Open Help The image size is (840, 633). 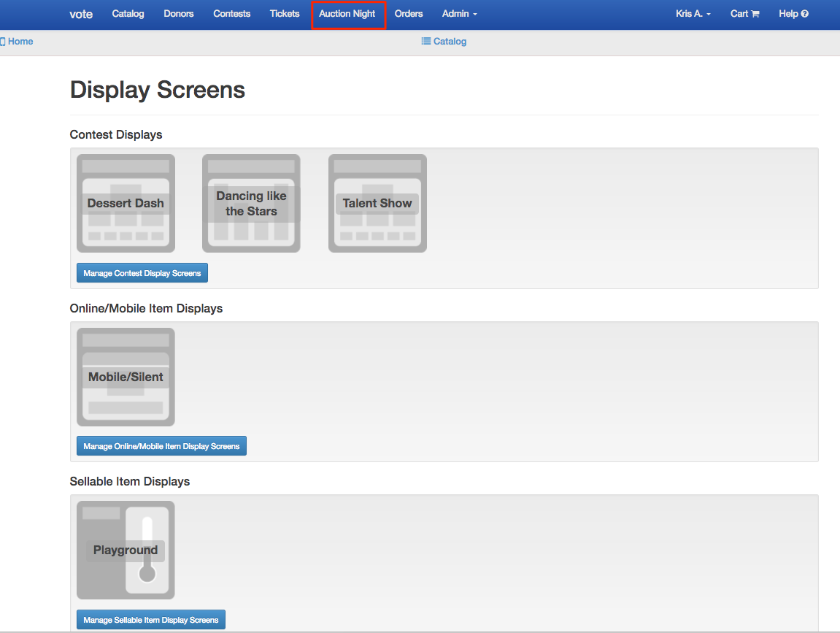[793, 14]
